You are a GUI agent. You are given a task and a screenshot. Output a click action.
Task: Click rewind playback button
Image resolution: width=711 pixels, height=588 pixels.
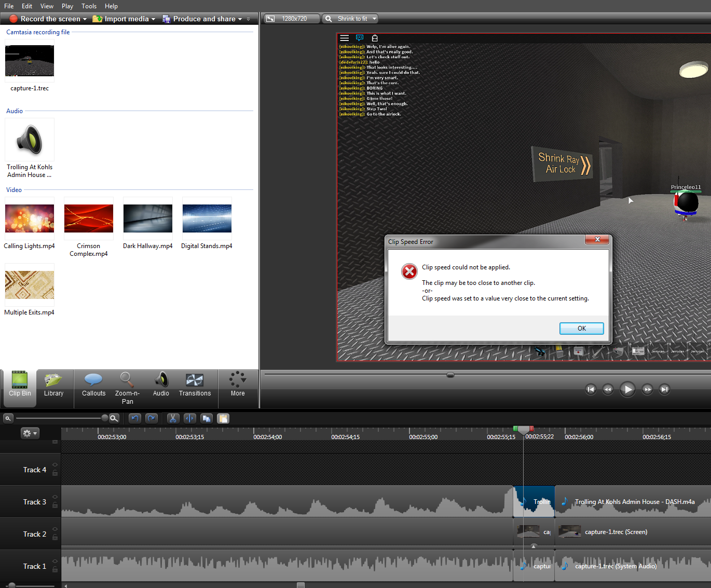608,389
